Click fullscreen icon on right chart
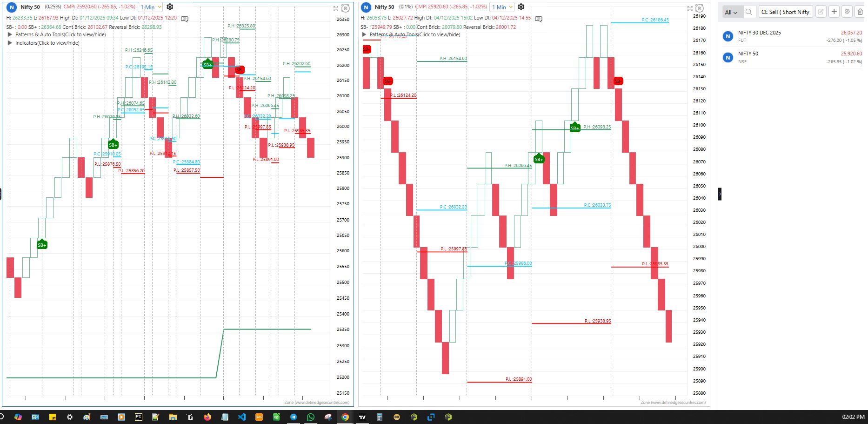Screen dimensions: 868x424 [x=690, y=8]
